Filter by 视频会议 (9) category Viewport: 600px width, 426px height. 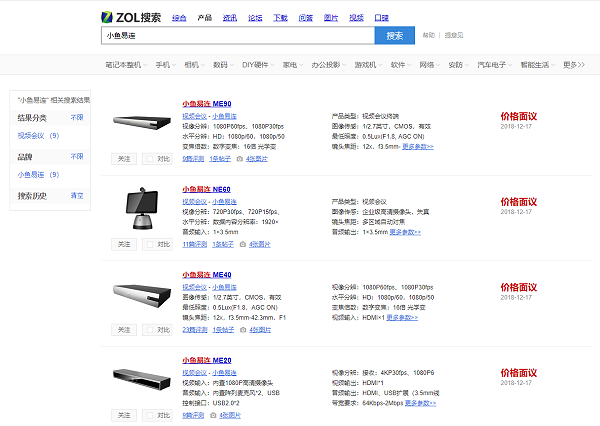(x=38, y=135)
